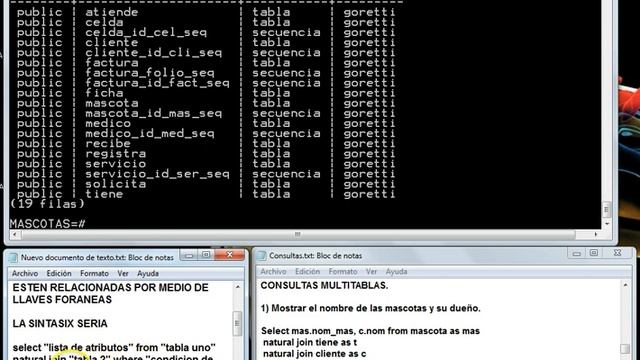Click '1) Mostrar el nombre de las mascotas' line
The width and height of the screenshot is (640, 360).
[371, 308]
